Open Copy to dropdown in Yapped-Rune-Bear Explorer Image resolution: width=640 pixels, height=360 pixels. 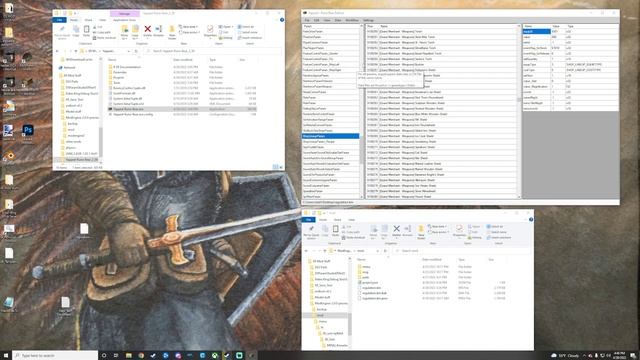[x=136, y=32]
